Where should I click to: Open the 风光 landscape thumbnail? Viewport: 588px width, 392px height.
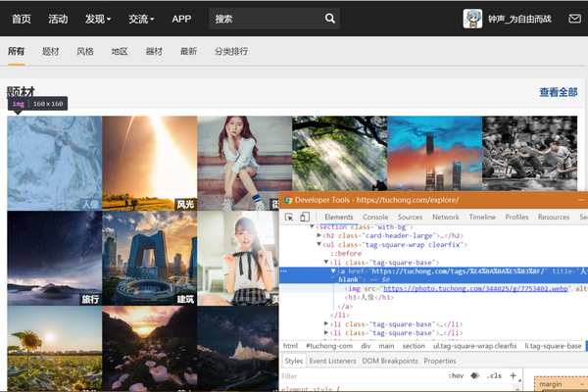click(150, 164)
